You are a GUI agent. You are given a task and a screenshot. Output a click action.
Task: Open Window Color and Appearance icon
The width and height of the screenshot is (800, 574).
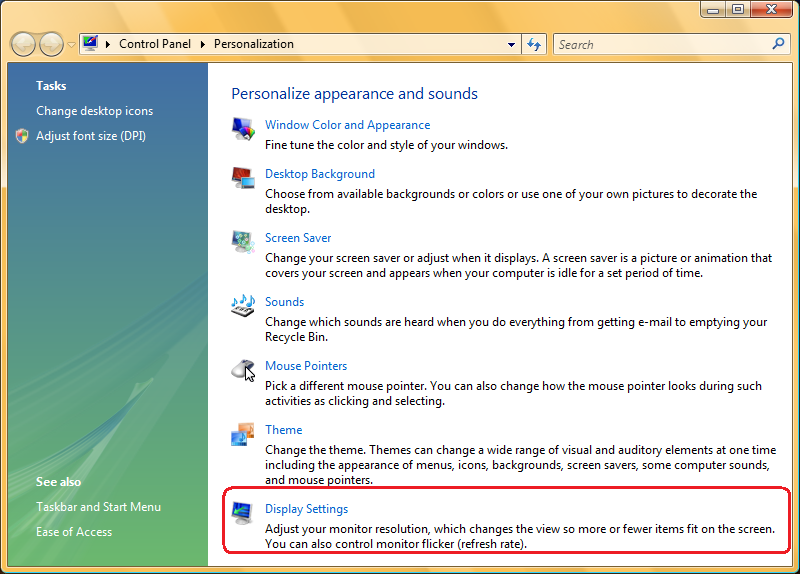tap(243, 129)
